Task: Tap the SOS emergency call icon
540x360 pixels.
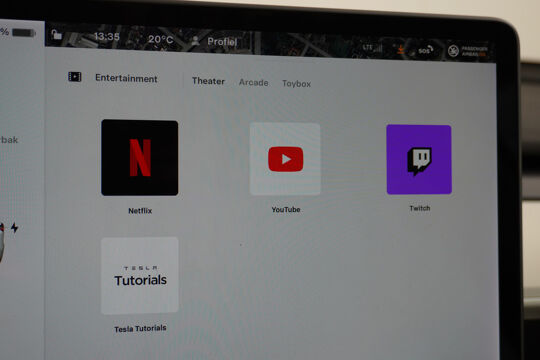Action: (x=426, y=51)
